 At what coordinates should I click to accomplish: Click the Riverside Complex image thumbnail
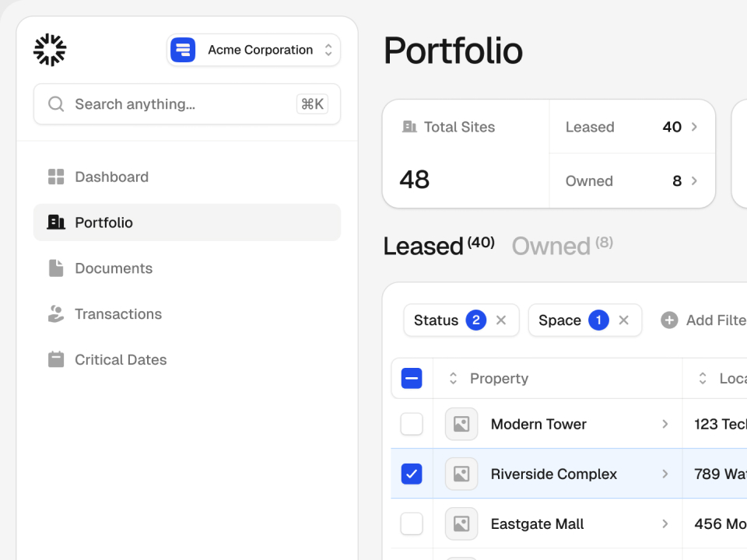[461, 474]
